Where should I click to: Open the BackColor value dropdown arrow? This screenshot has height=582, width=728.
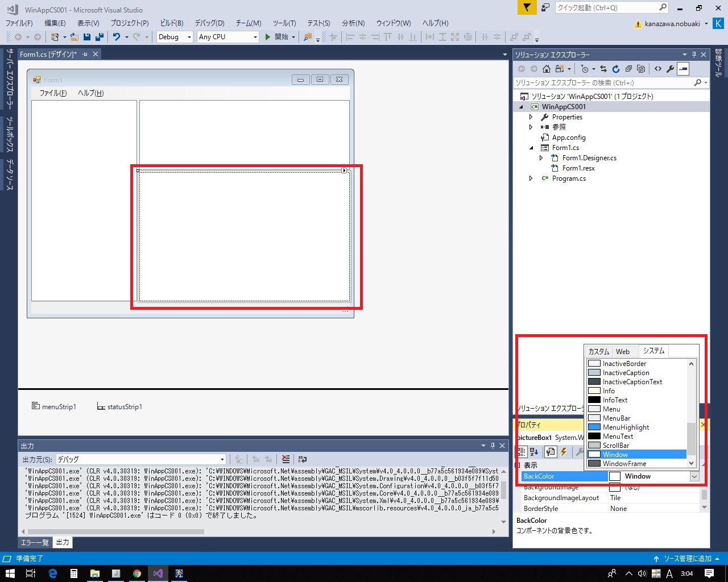(694, 476)
